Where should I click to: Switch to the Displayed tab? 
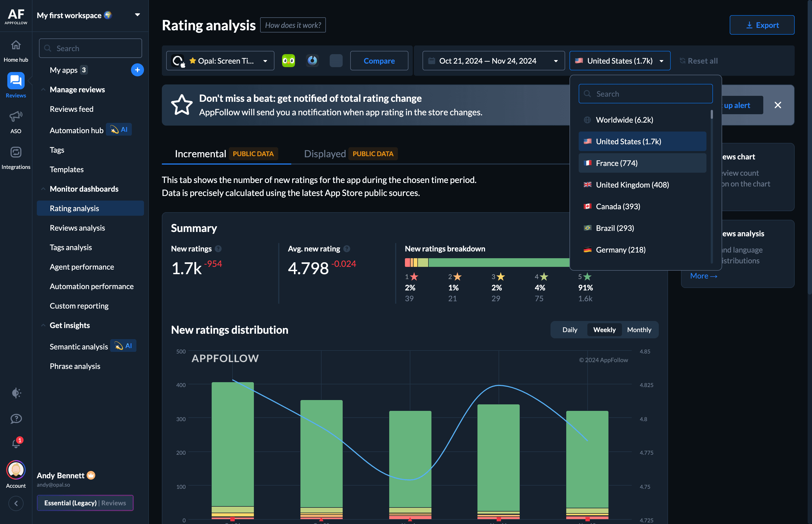351,154
